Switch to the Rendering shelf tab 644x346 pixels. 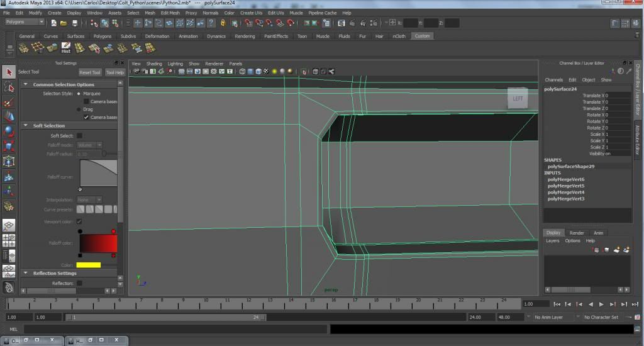tap(245, 36)
